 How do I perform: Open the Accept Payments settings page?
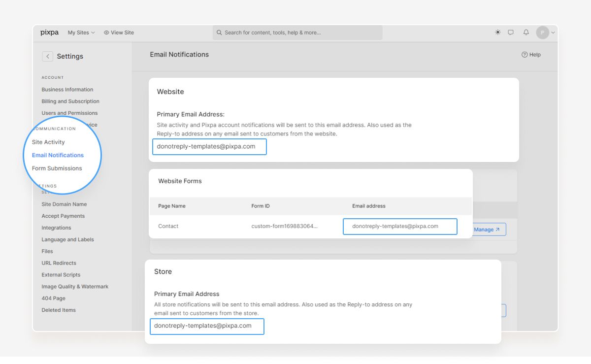[x=63, y=216]
